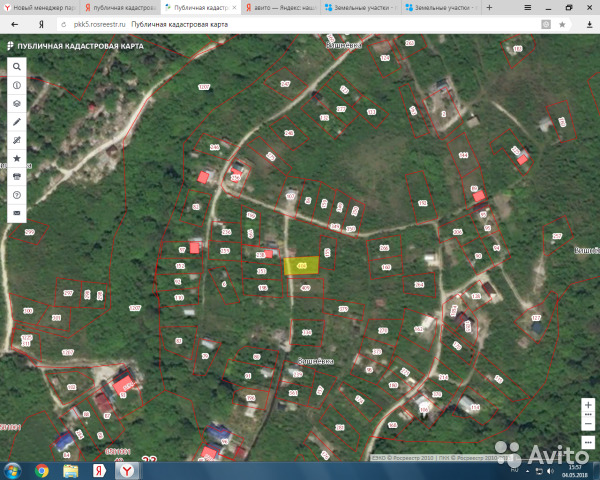Screen dimensions: 600x480
Task: Open the map layers panel icon
Action: (17, 103)
